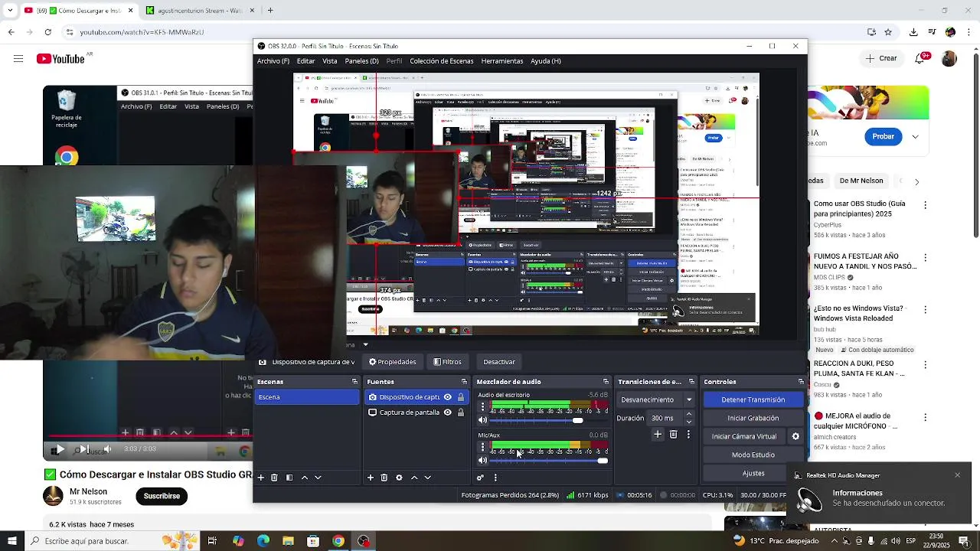Open YouTube hamburger menu in Chrome
This screenshot has width=980, height=551.
point(18,59)
